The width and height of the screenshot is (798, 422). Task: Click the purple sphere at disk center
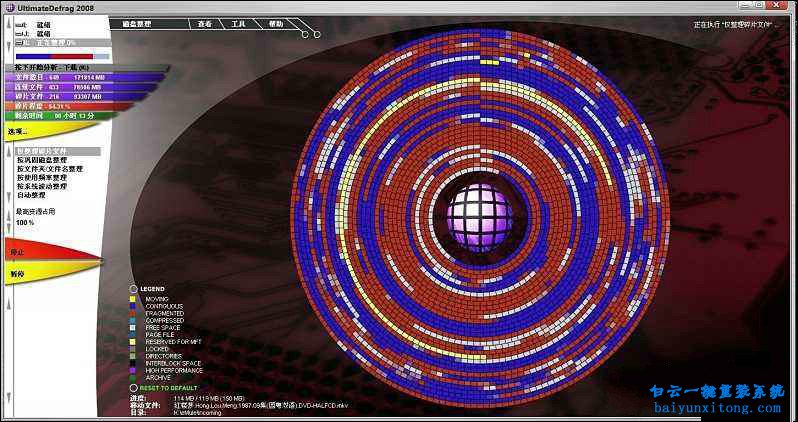click(x=476, y=211)
